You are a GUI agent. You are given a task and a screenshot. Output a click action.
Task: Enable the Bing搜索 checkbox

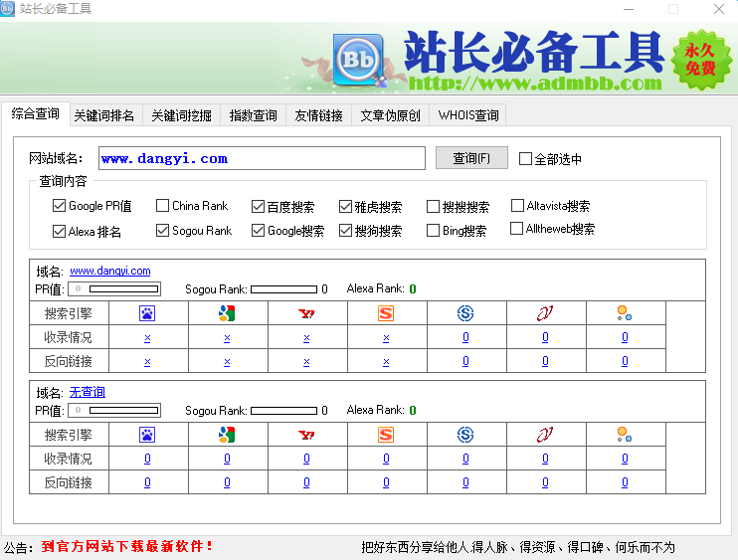click(433, 230)
